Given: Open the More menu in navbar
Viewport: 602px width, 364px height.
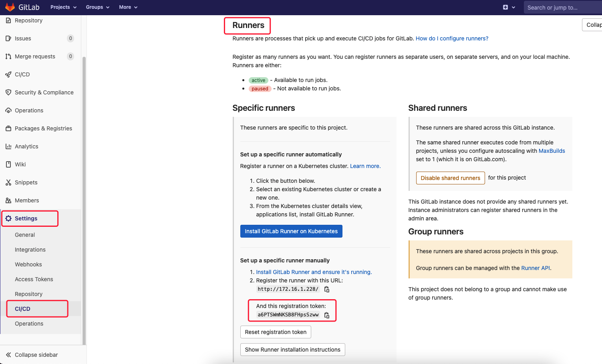Looking at the screenshot, I should coord(128,7).
